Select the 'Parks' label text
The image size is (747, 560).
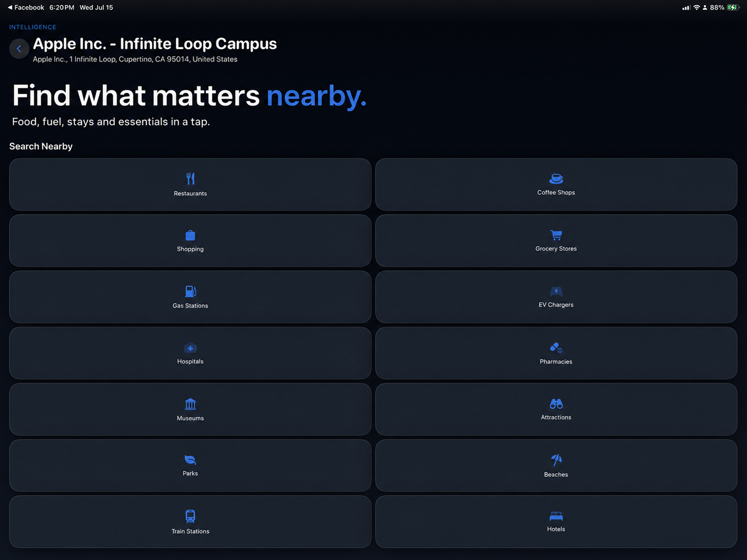tap(191, 474)
